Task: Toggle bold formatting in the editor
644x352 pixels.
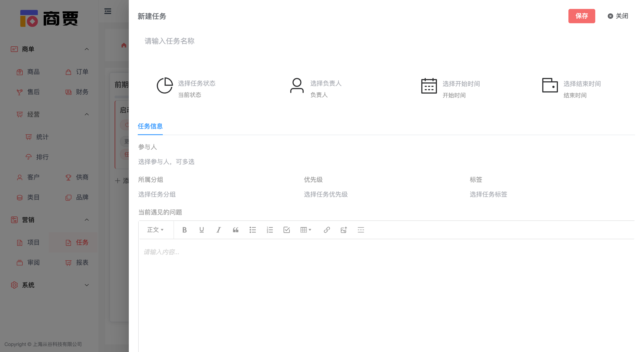Action: tap(184, 230)
